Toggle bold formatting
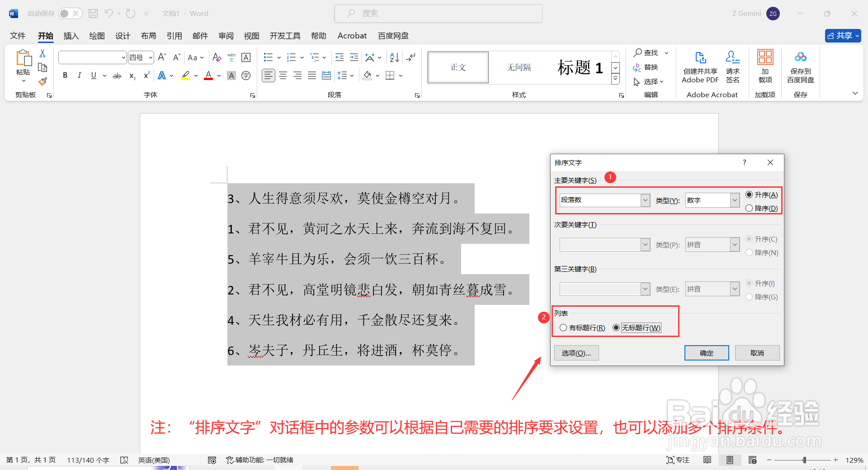 coord(65,75)
